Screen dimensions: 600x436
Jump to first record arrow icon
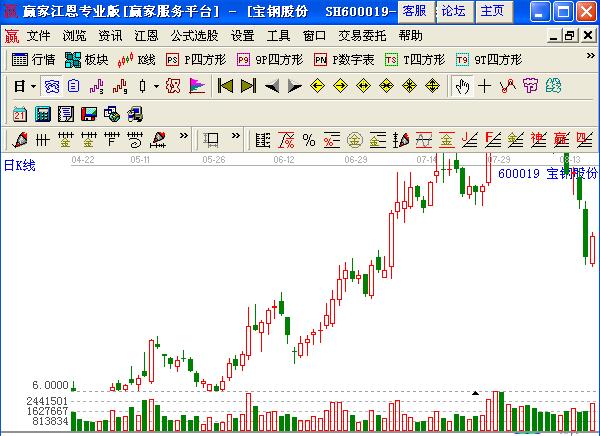click(x=224, y=86)
